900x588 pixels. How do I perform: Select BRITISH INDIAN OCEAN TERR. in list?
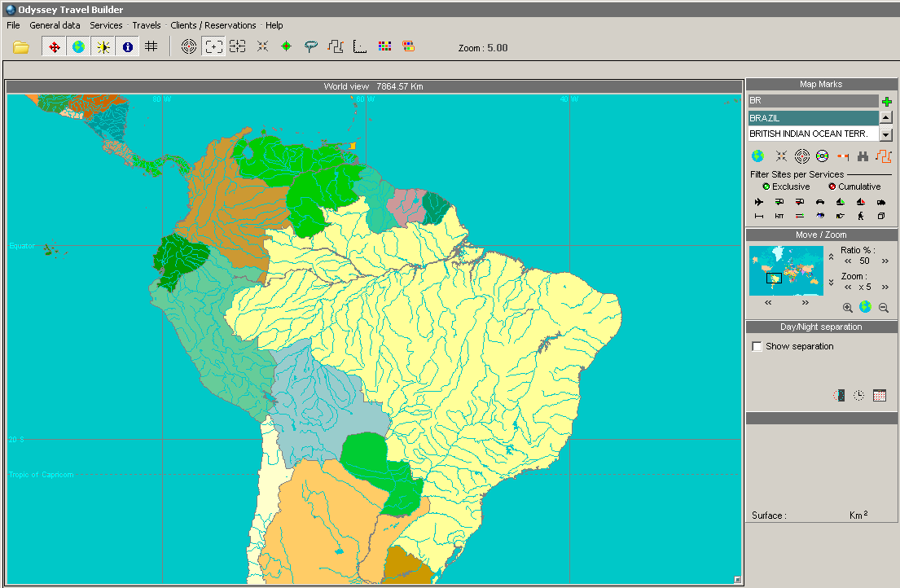(812, 134)
